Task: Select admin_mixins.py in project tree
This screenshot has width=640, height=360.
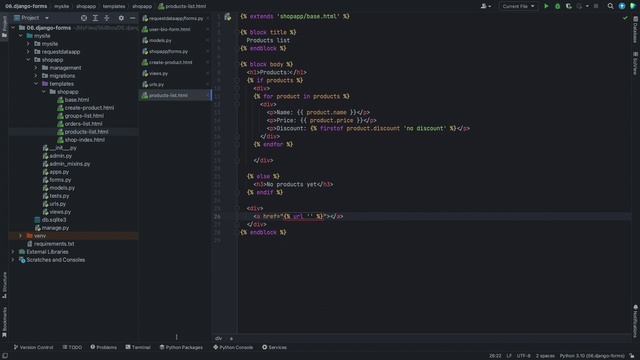Action: (69, 164)
